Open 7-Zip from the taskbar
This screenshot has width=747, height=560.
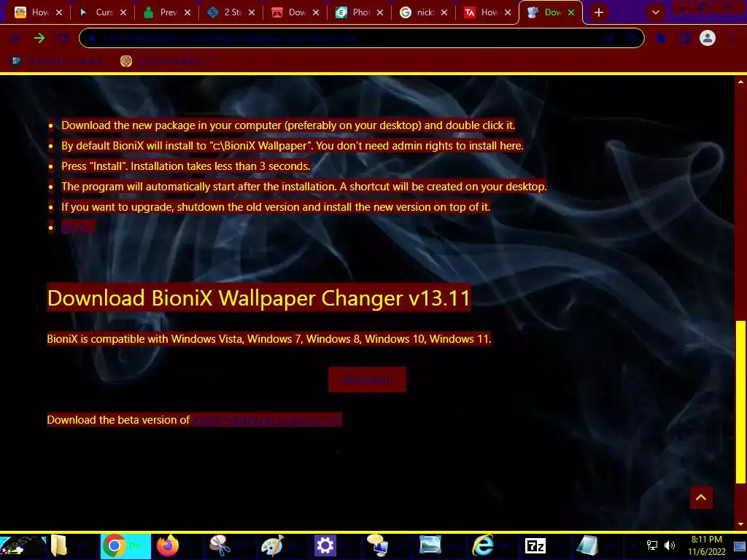pyautogui.click(x=535, y=546)
